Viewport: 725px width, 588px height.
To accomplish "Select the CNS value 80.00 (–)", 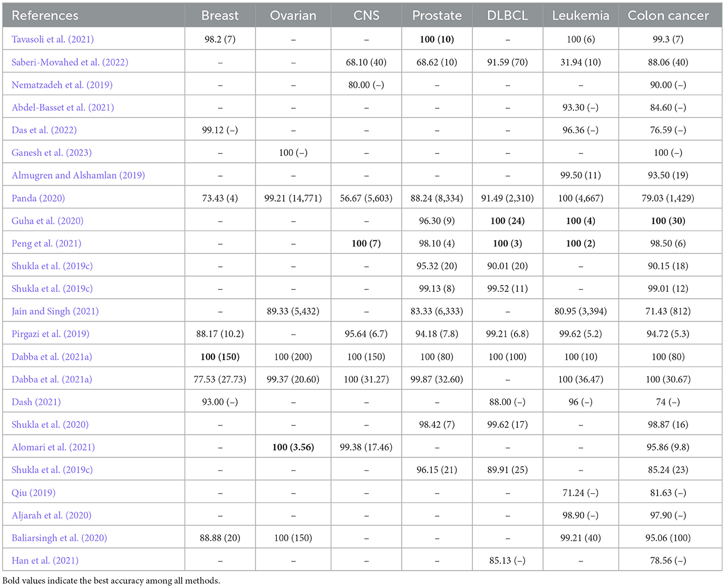I will point(366,85).
